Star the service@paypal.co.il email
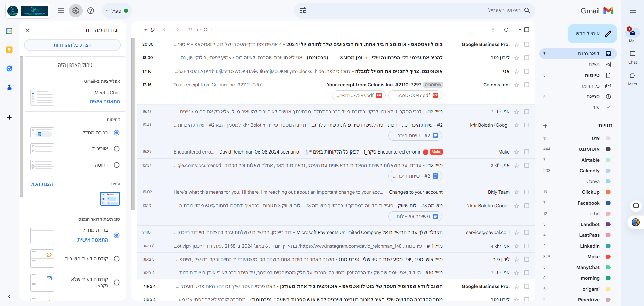Viewport: 644px width, 306px height. [517, 233]
